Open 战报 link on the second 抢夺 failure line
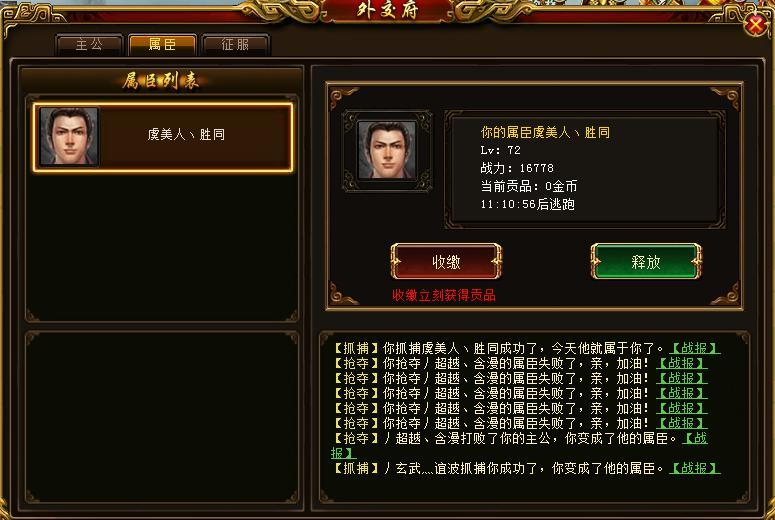 682,378
